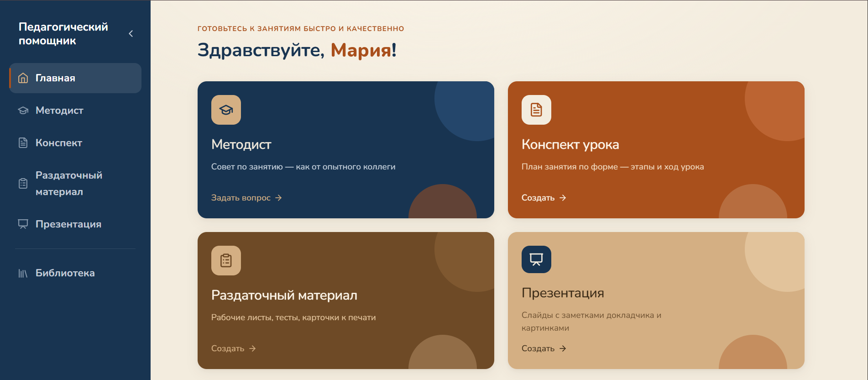The height and width of the screenshot is (380, 868).
Task: Collapse the sidebar with the chevron arrow
Action: (131, 34)
